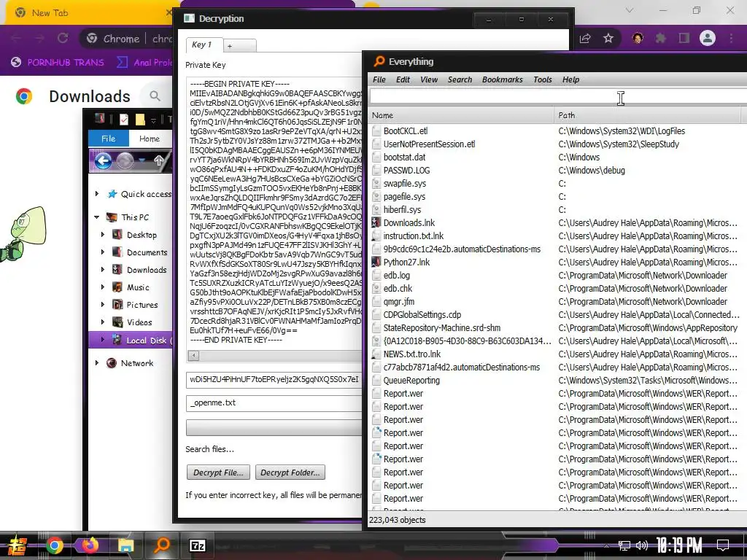Screen dimensions: 747x560
Task: Select pagefile.sys in Everything results
Action: click(404, 197)
